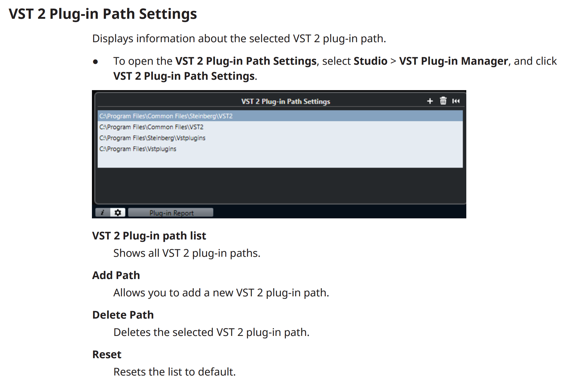Click the 'VST 2 Plug-in path list' heading

pos(149,236)
